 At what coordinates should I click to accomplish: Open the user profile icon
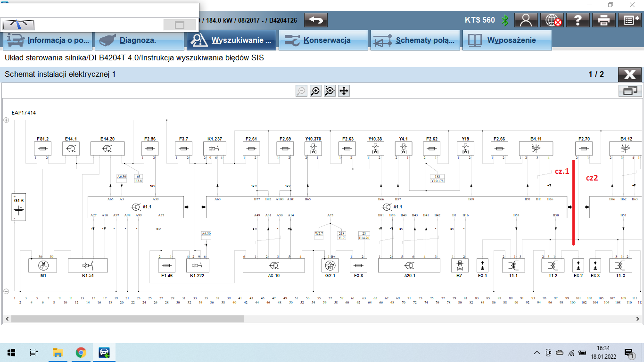(526, 20)
